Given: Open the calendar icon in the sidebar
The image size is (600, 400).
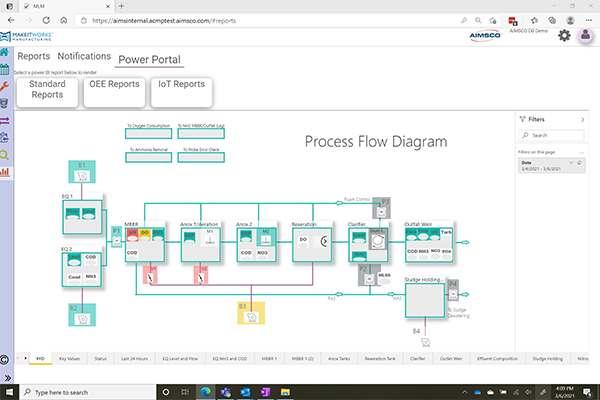Looking at the screenshot, I should [5, 70].
